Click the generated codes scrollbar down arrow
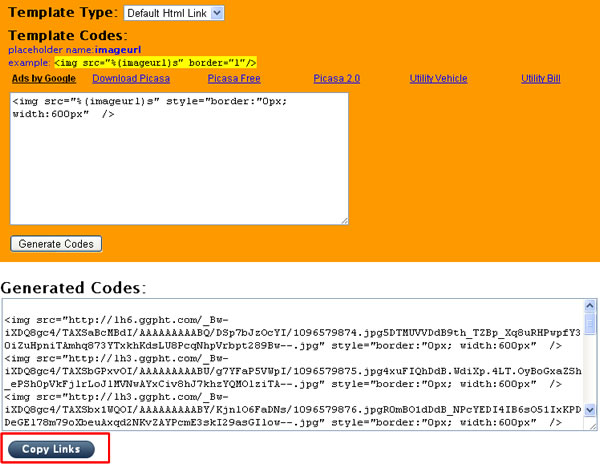 point(590,410)
